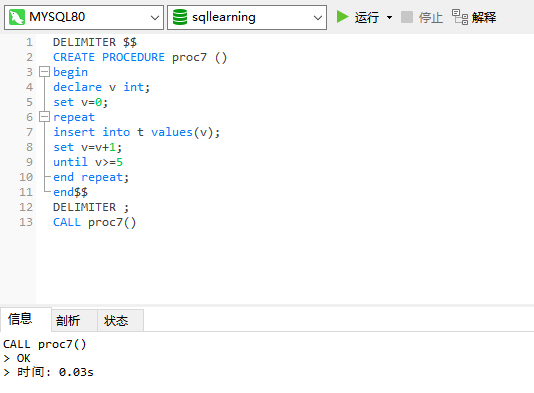Click the 'DELIMITER ;' line
This screenshot has width=534, height=393.
pyautogui.click(x=91, y=207)
